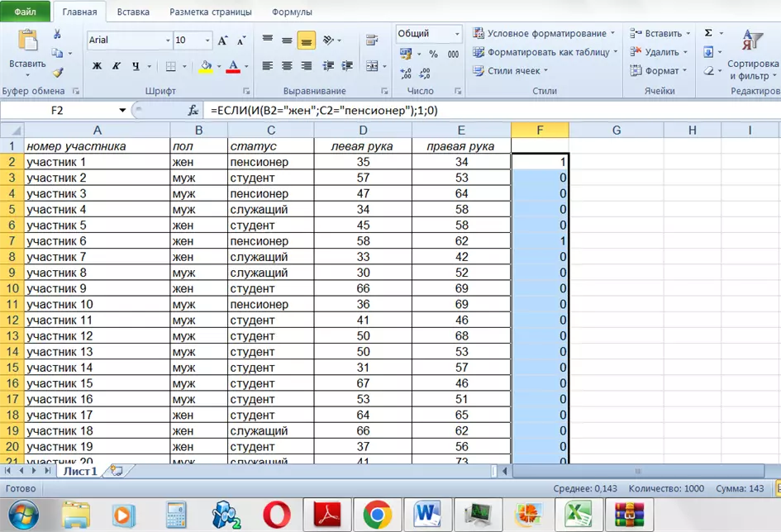The image size is (781, 532).
Task: Open the Формулы ribbon tab
Action: [292, 12]
